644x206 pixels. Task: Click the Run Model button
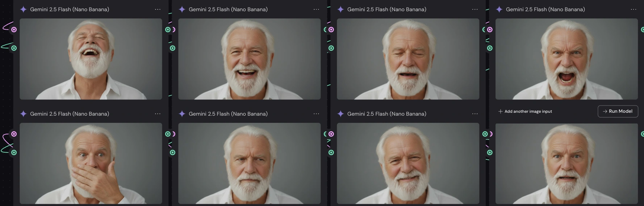tap(618, 111)
